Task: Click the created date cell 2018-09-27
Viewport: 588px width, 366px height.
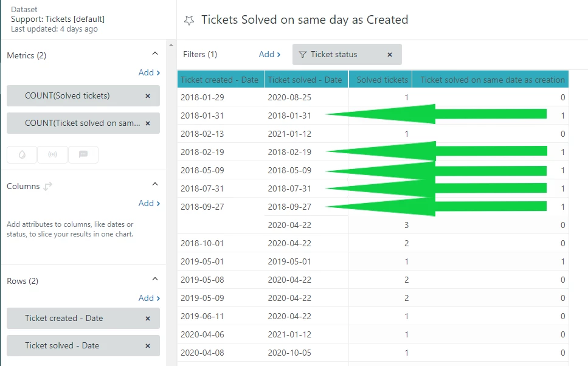Action: point(202,207)
